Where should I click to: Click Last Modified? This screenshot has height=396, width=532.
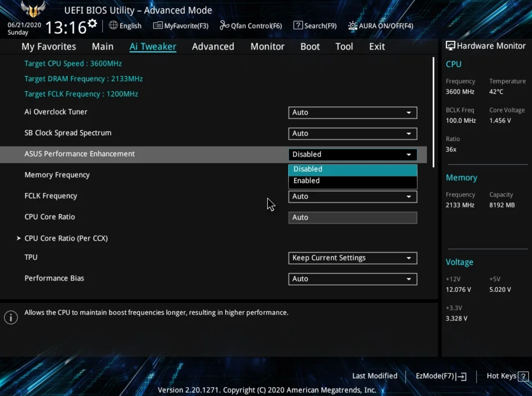click(x=375, y=376)
